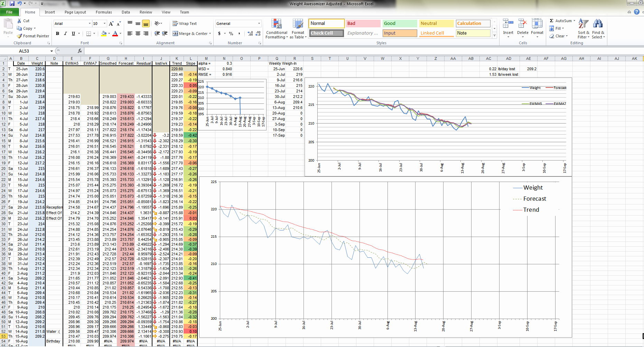The height and width of the screenshot is (347, 644).
Task: Toggle top align
Action: [130, 24]
